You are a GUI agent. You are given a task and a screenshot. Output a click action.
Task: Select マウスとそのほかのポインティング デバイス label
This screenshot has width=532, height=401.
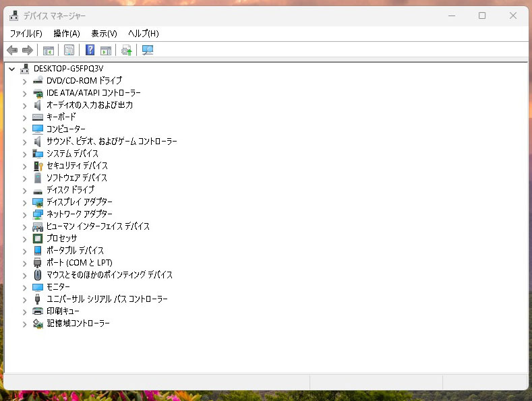click(x=109, y=275)
